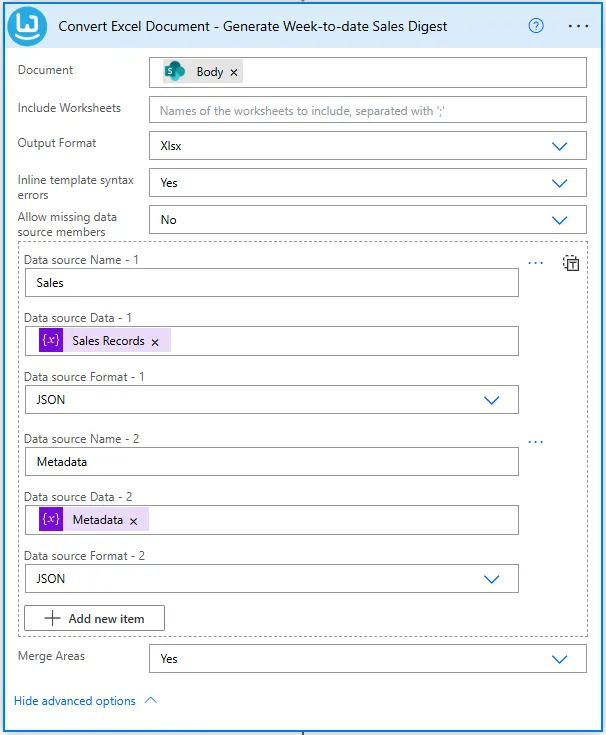Click the Add new item button
The image size is (606, 735).
coord(94,618)
